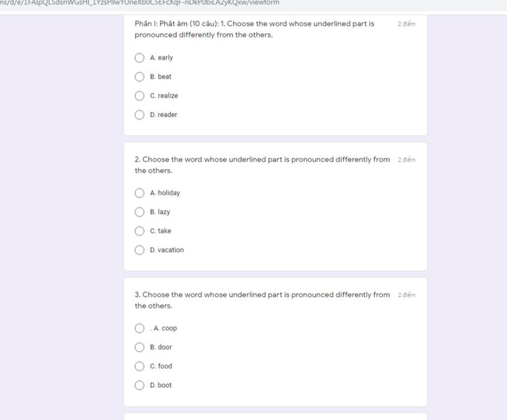Select option B. door

click(x=139, y=347)
